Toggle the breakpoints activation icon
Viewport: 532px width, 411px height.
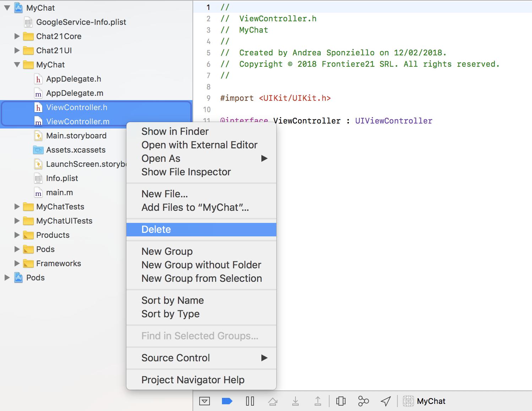point(227,401)
